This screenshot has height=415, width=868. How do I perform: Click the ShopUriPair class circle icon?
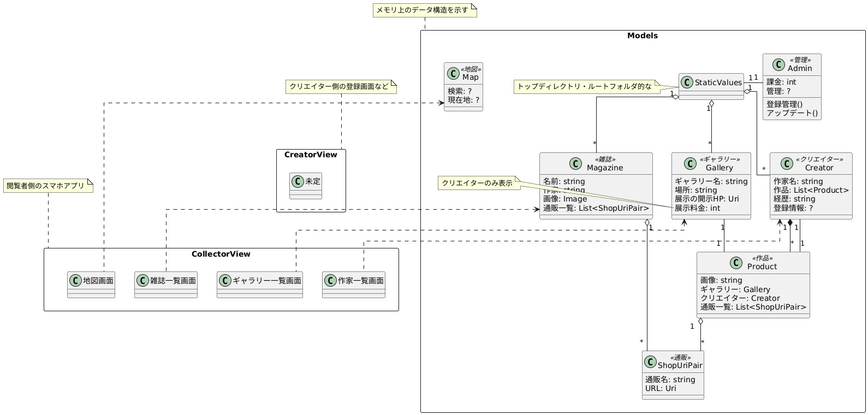[650, 361]
